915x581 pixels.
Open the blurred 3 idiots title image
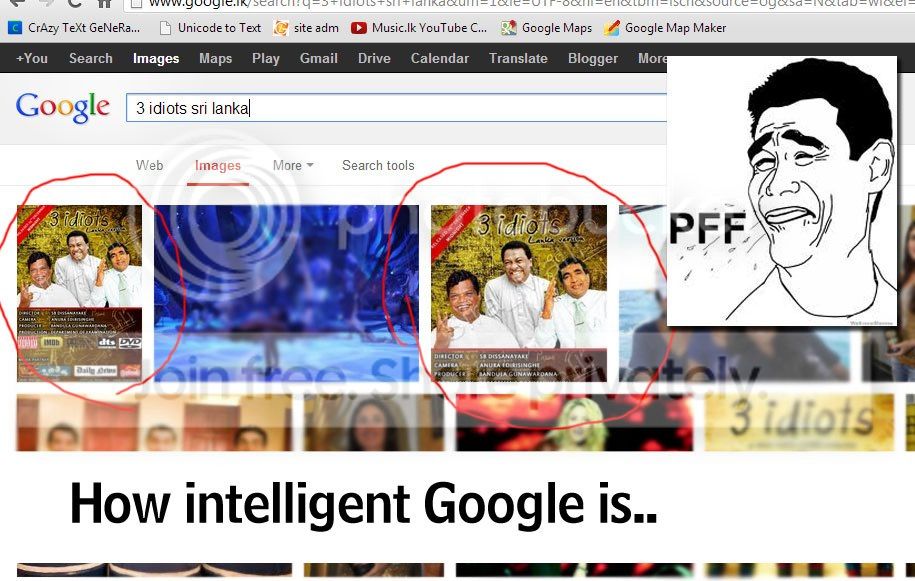[799, 422]
